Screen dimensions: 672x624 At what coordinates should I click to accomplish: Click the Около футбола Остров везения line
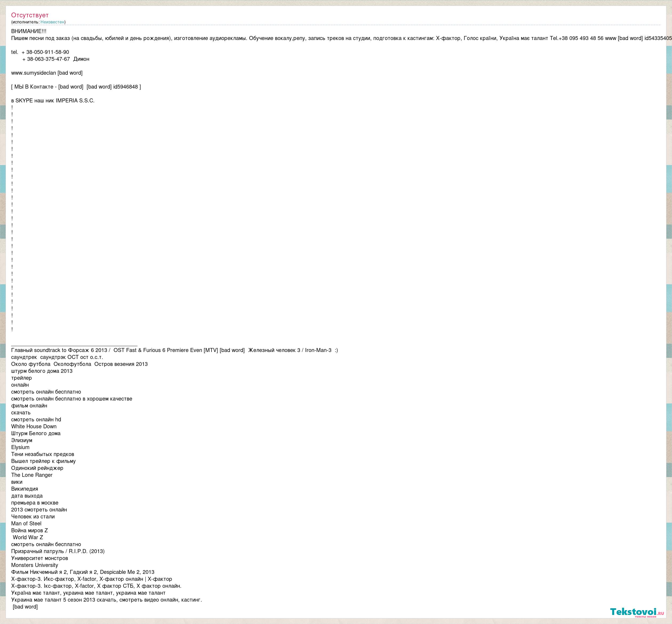tap(79, 364)
